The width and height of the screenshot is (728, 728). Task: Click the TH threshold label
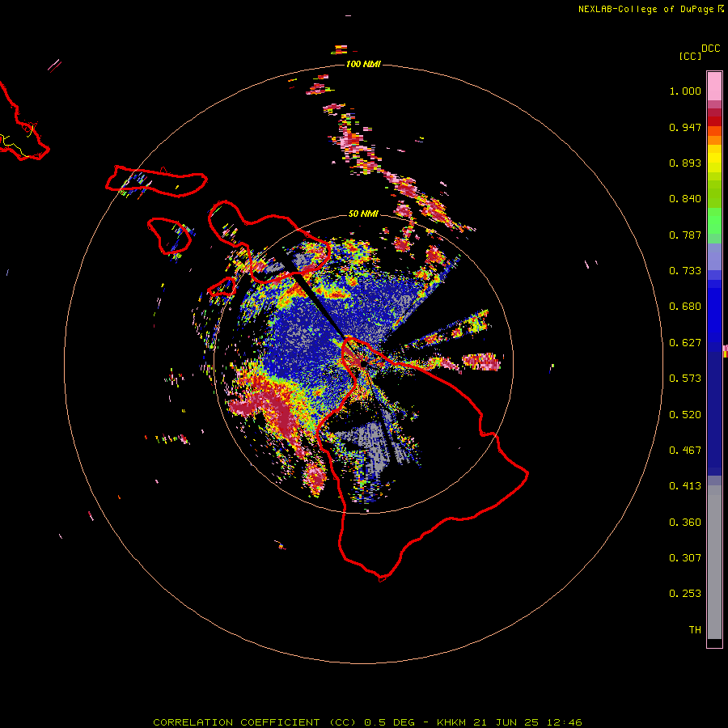(695, 630)
